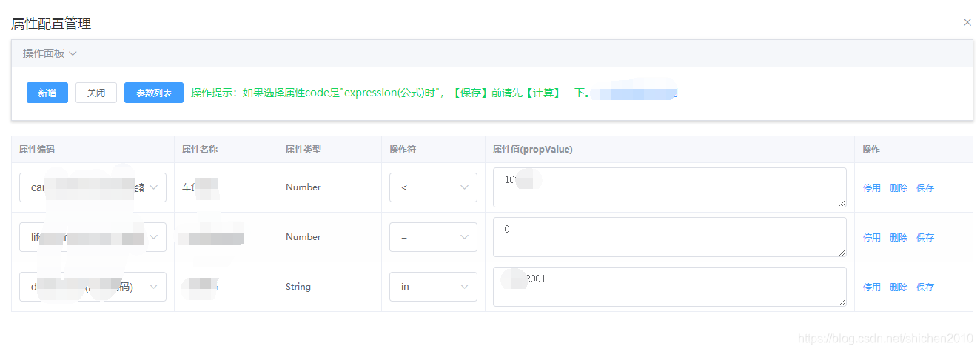Open the '=' operator dropdown
980x352 pixels.
coord(433,237)
